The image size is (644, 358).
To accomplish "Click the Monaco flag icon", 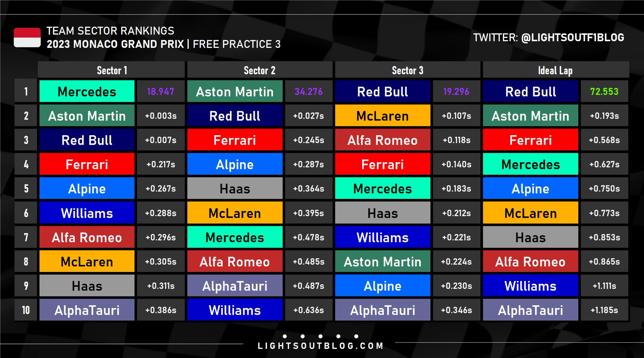I will tap(27, 37).
